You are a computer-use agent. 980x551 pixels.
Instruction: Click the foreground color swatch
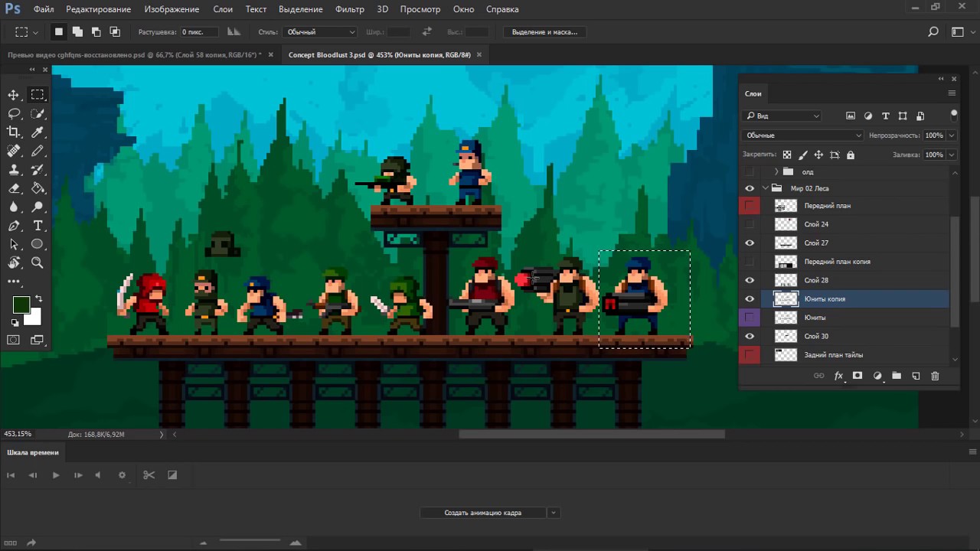point(21,305)
